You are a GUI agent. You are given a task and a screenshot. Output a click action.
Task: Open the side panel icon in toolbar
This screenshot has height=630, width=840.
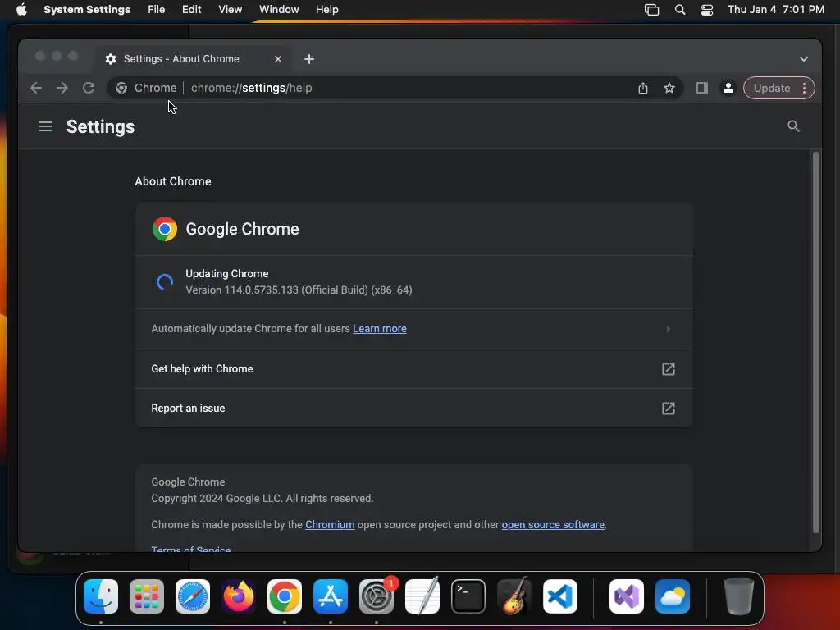point(702,88)
